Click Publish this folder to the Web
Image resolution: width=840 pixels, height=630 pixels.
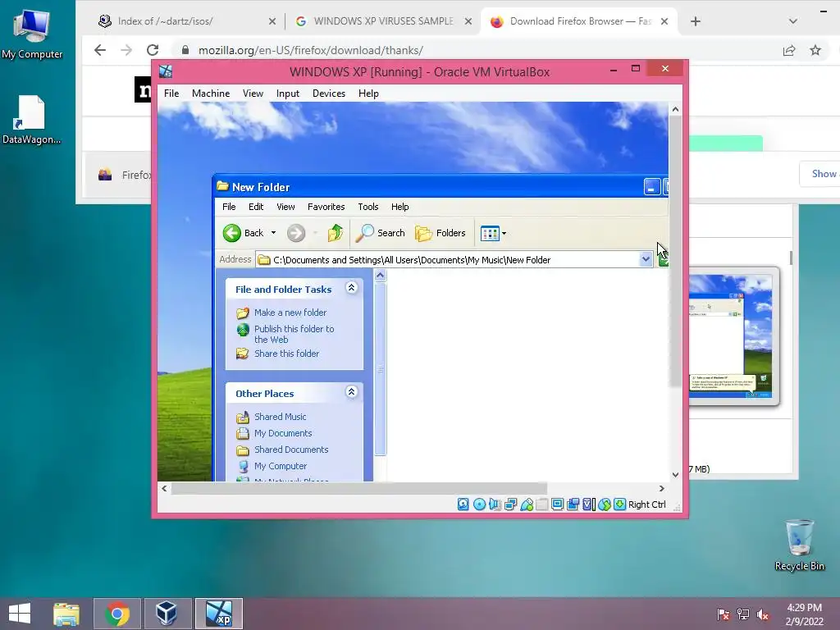pyautogui.click(x=294, y=335)
